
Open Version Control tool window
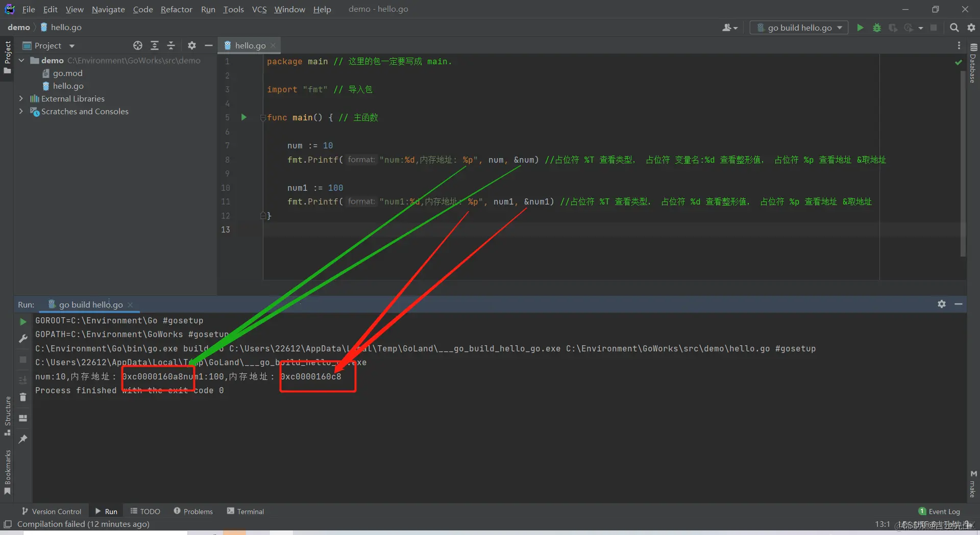click(x=52, y=511)
